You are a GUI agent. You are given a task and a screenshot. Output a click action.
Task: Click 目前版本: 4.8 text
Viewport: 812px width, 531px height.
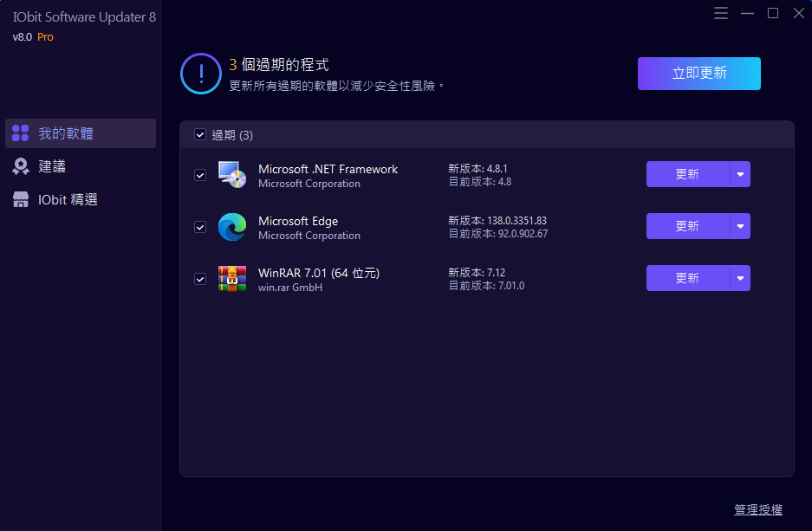pyautogui.click(x=479, y=182)
